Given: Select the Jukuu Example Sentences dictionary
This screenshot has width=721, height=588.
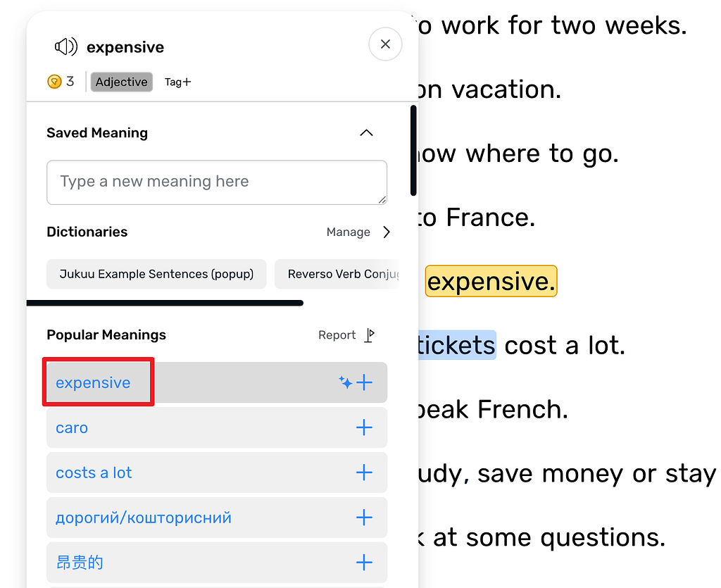Looking at the screenshot, I should point(156,274).
